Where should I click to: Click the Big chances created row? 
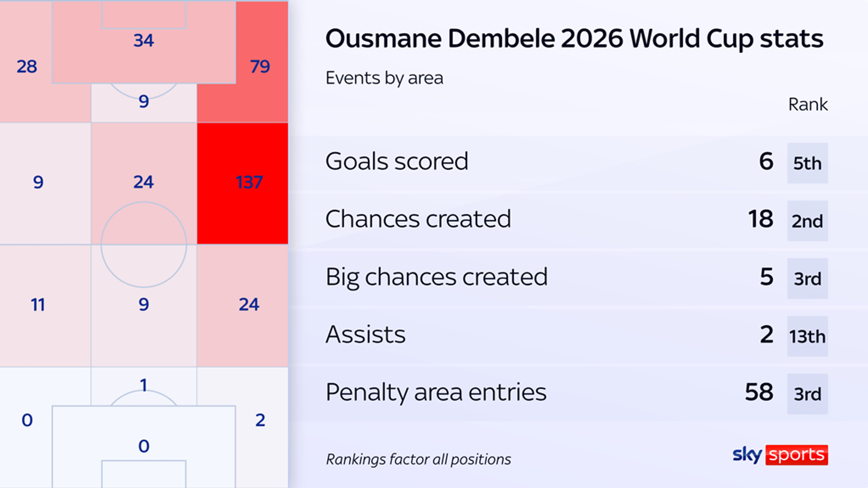pos(578,278)
